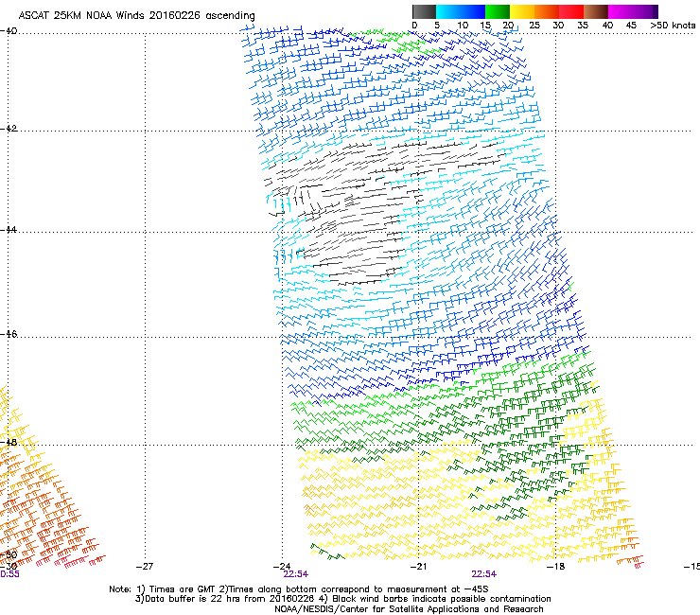
Task: Select the yellow 20–25 knots legend segment
Action: coord(522,11)
